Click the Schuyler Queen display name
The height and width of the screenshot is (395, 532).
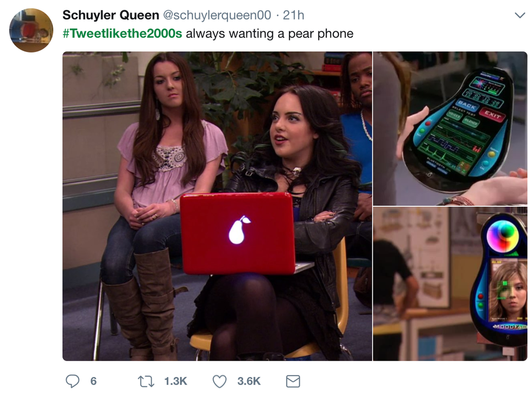(111, 15)
